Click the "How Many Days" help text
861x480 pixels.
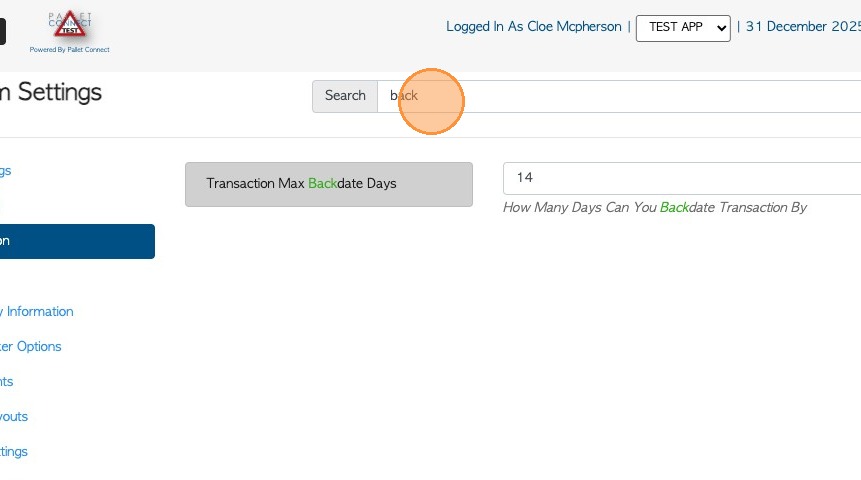tap(654, 208)
